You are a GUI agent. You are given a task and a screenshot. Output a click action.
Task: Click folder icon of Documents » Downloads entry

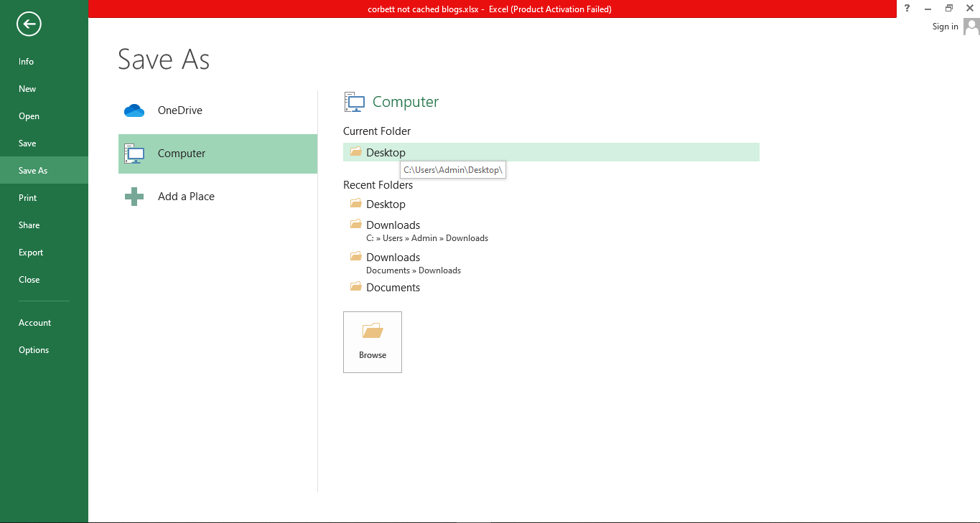tap(355, 256)
